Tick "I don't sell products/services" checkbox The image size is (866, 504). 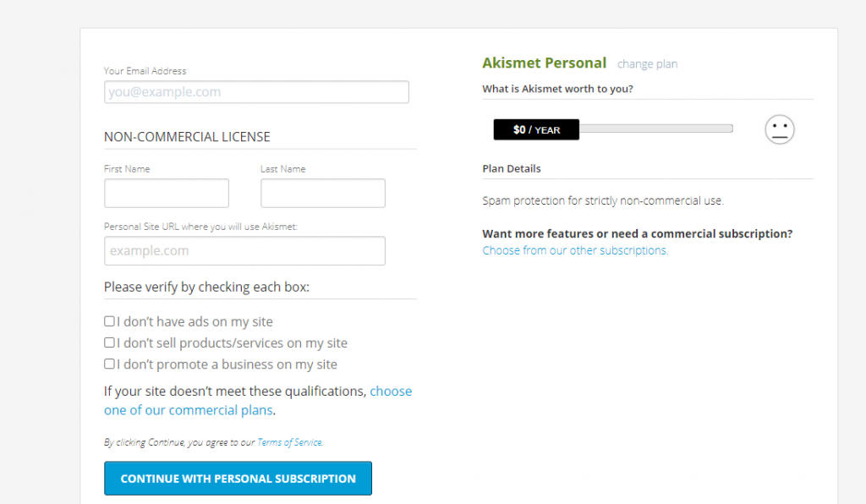tap(109, 342)
